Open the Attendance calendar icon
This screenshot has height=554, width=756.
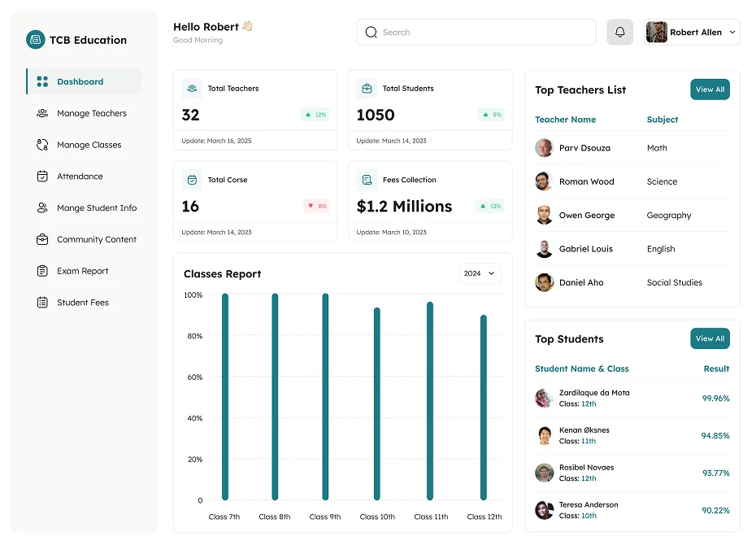click(x=42, y=176)
